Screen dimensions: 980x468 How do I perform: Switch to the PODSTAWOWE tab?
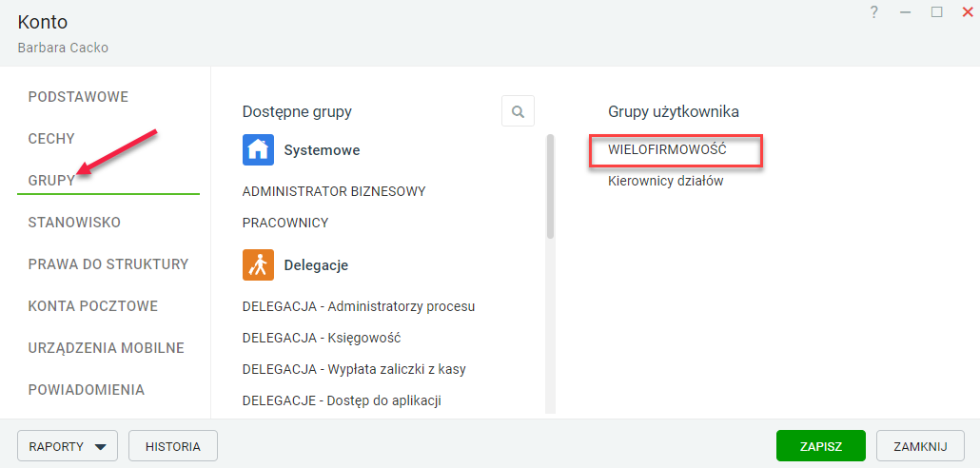pyautogui.click(x=78, y=97)
